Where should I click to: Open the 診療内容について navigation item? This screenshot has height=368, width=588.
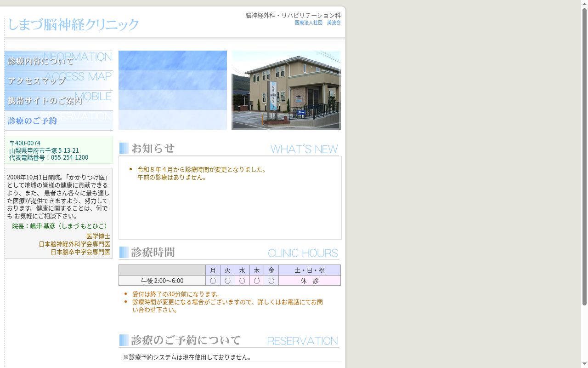click(58, 60)
